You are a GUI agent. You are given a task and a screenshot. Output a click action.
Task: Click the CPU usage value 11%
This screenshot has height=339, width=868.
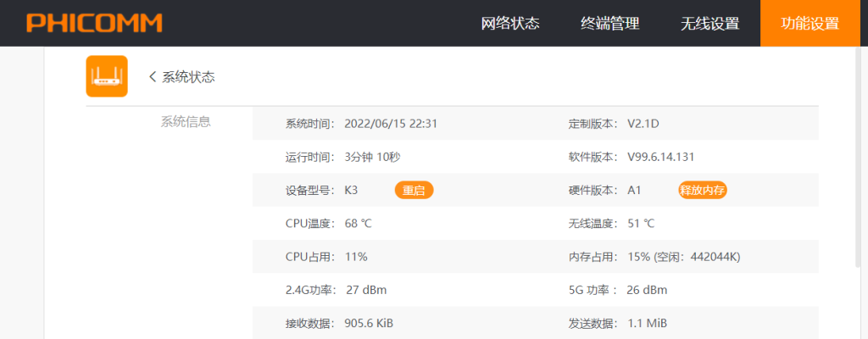pyautogui.click(x=356, y=257)
